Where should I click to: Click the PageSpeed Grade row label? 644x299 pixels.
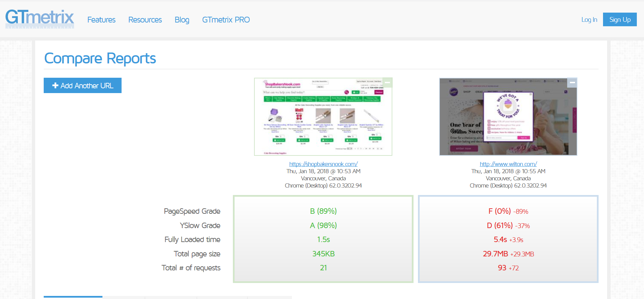192,211
